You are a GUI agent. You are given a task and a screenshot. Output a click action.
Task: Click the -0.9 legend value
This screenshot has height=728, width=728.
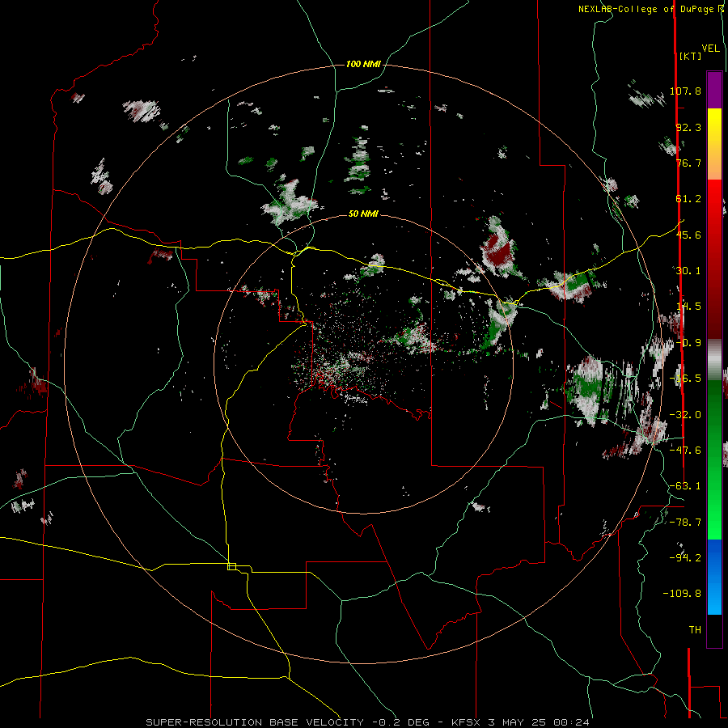tap(690, 343)
